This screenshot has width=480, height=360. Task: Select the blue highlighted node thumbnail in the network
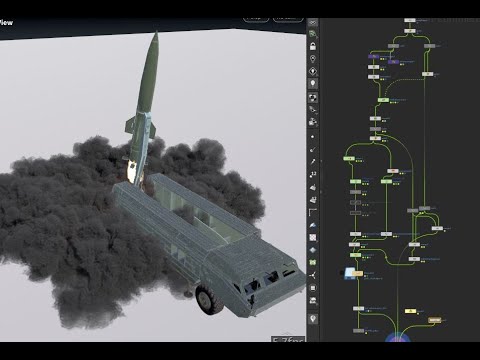point(349,273)
